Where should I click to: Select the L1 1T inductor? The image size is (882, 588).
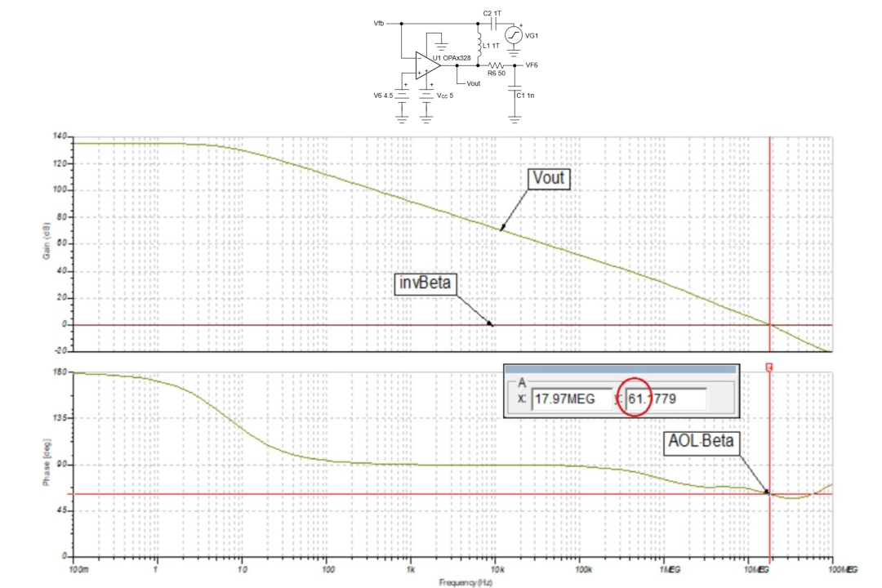[x=479, y=43]
